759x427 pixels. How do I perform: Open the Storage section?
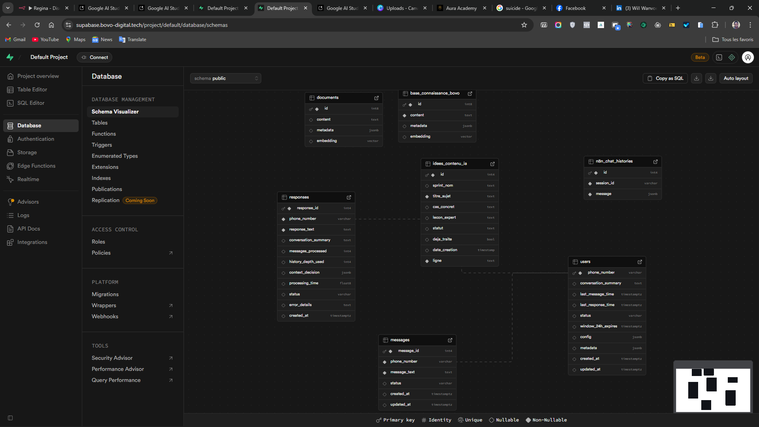(26, 152)
